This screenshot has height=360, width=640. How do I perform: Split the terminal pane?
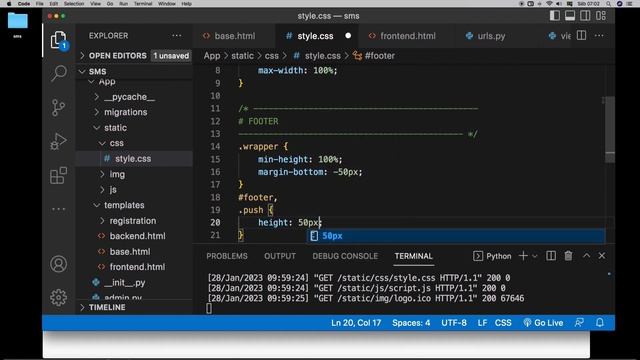click(x=551, y=256)
